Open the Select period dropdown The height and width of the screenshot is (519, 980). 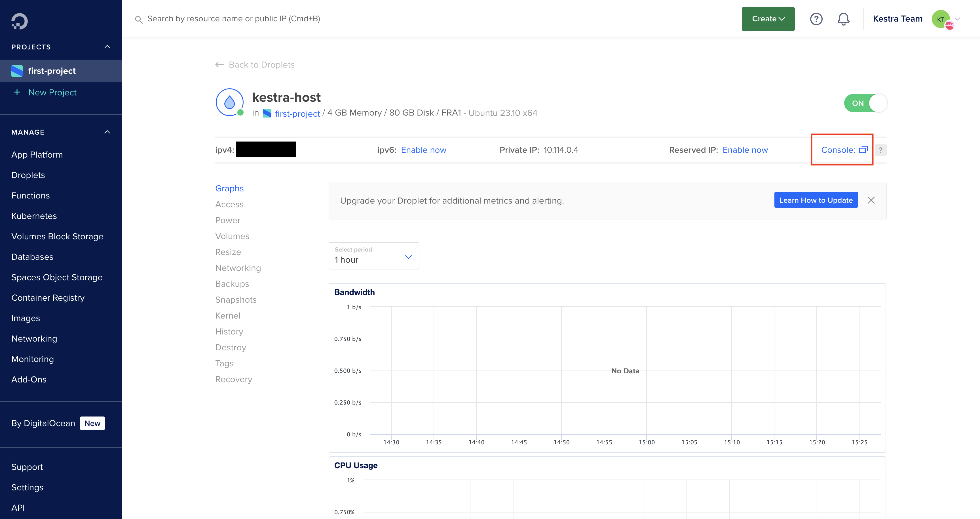click(373, 256)
